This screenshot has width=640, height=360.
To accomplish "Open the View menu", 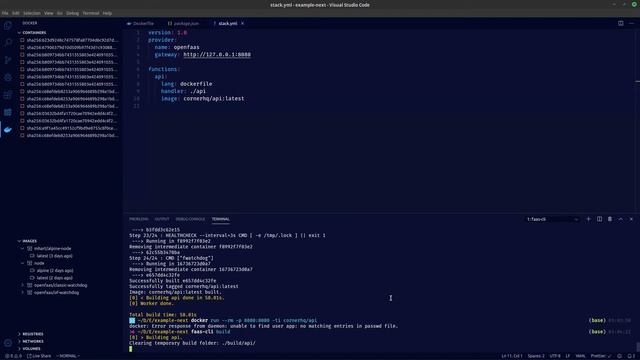I will [x=49, y=13].
